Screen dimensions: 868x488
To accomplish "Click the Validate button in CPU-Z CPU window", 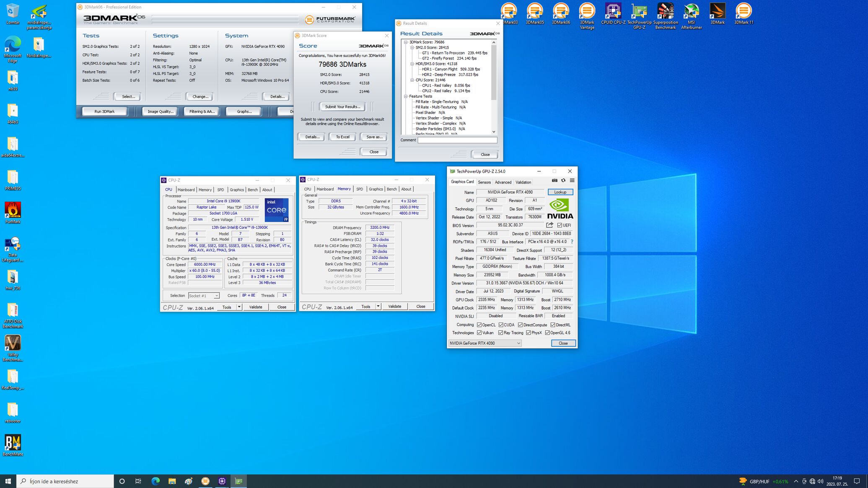I will [x=256, y=307].
